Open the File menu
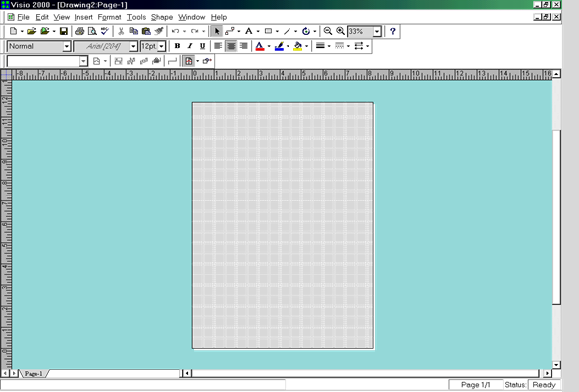 pyautogui.click(x=23, y=17)
